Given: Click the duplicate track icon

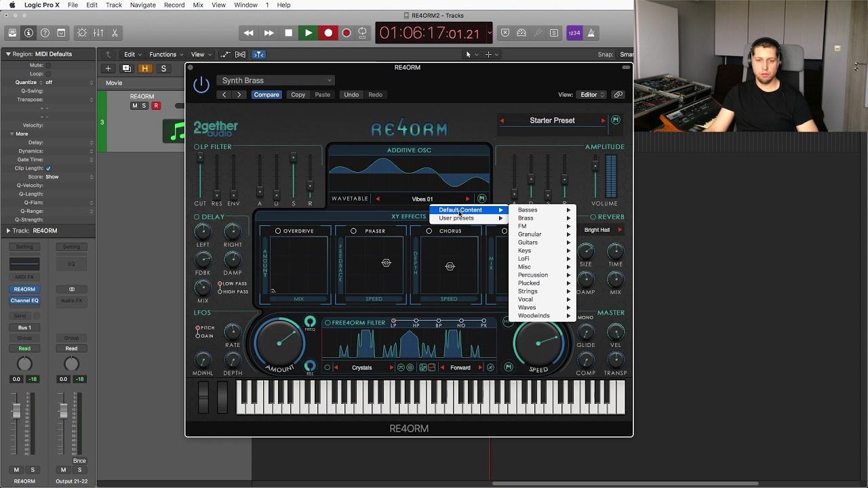Looking at the screenshot, I should click(126, 68).
